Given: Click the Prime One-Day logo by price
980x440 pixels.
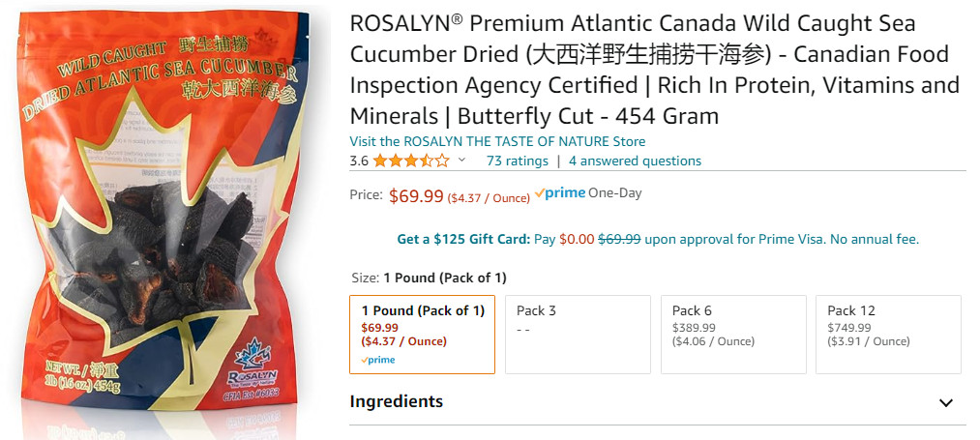Looking at the screenshot, I should coord(588,193).
